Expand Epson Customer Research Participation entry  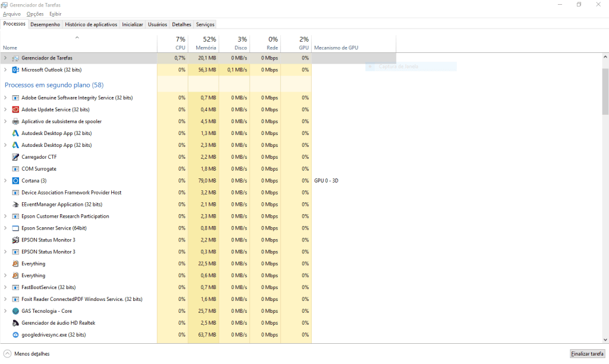click(x=5, y=216)
